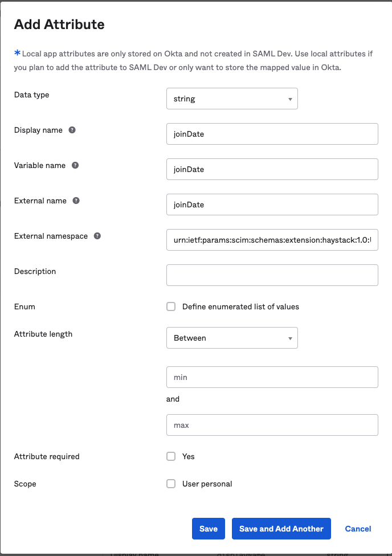Click Save and Add Another
Viewport: 392px width, 556px height.
(281, 529)
